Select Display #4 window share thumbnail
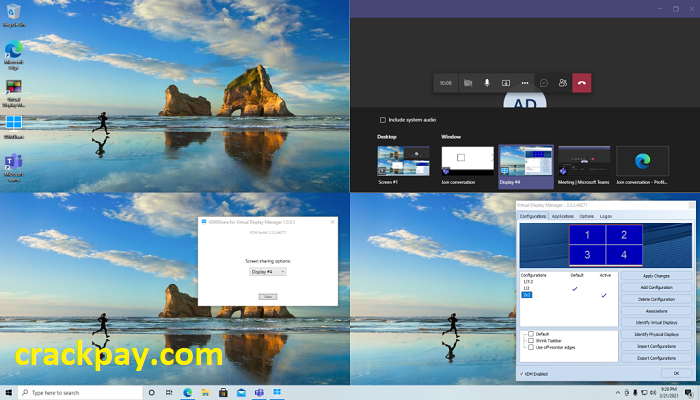Screen dimensions: 700x400 [526, 166]
